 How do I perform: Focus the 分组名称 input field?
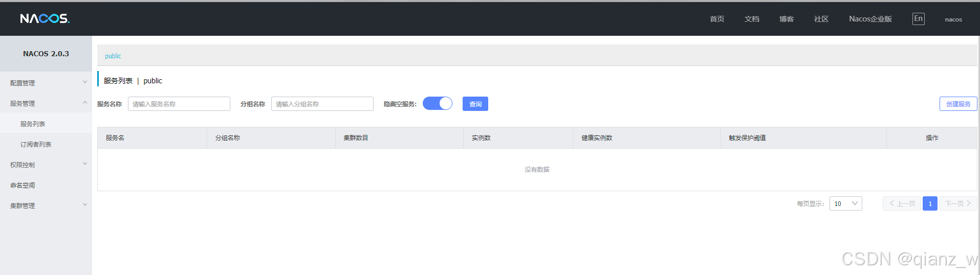[322, 104]
